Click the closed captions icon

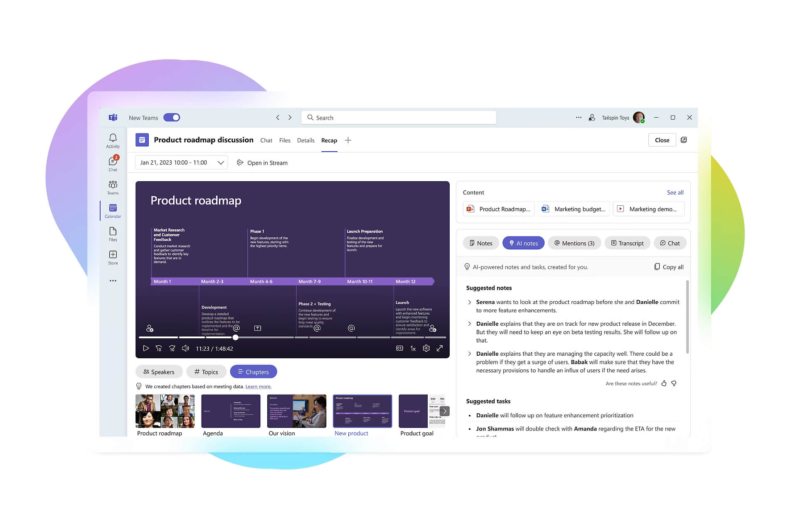pyautogui.click(x=399, y=348)
